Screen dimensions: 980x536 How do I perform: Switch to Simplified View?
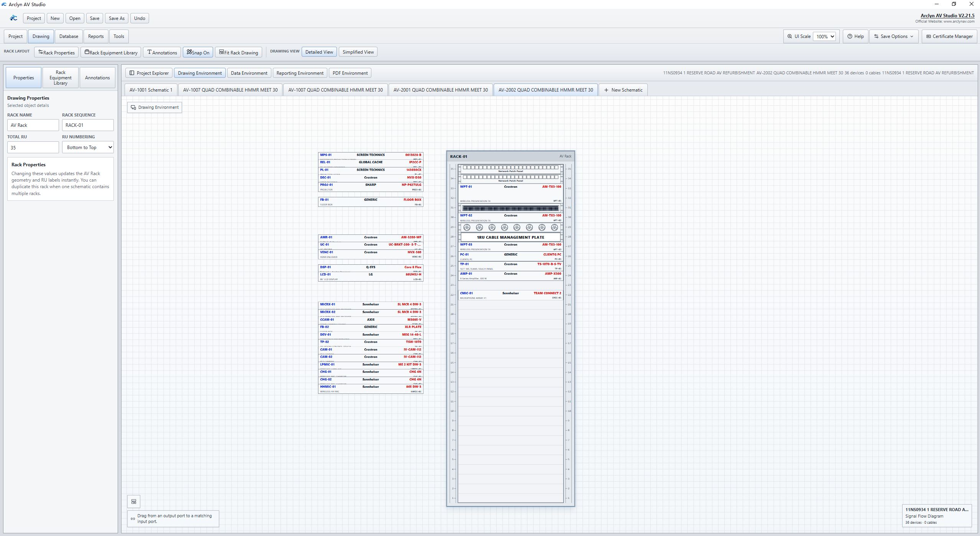coord(358,52)
